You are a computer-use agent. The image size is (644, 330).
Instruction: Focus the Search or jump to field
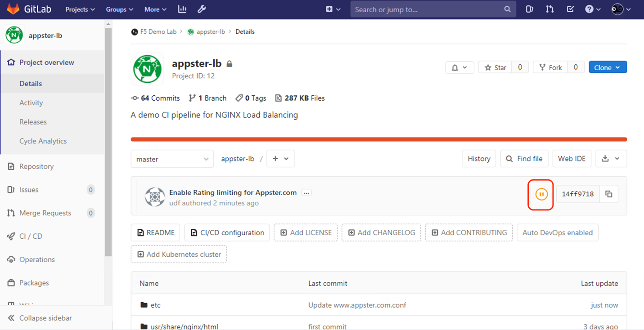[x=428, y=9]
